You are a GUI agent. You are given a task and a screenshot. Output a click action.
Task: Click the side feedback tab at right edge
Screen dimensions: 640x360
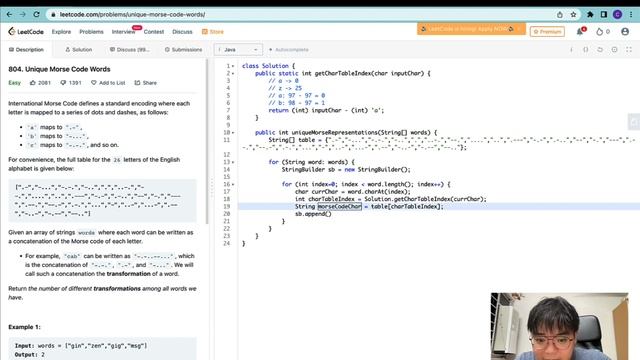(x=633, y=122)
